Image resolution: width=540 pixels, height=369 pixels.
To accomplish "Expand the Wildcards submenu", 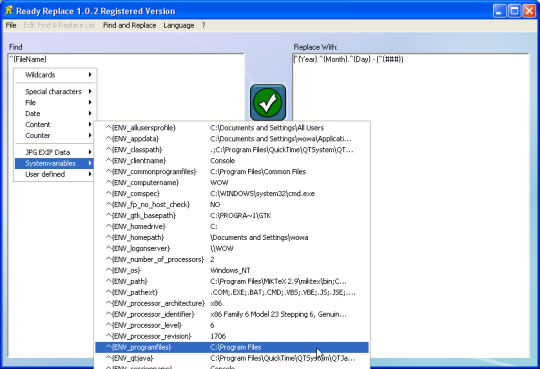I will [x=55, y=75].
